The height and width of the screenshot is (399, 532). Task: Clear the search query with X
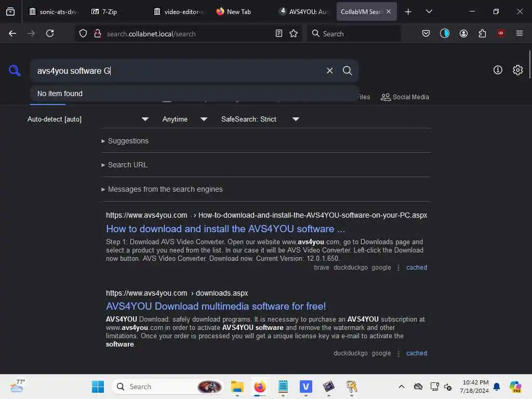tap(329, 71)
